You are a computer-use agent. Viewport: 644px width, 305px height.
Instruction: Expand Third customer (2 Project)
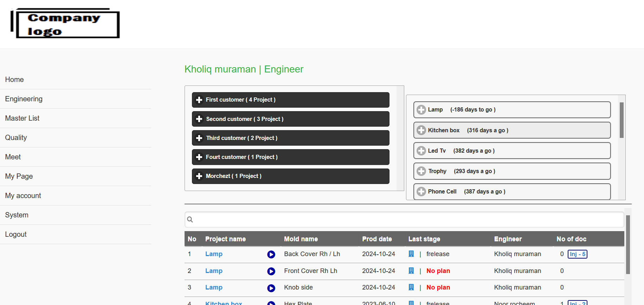pos(290,138)
